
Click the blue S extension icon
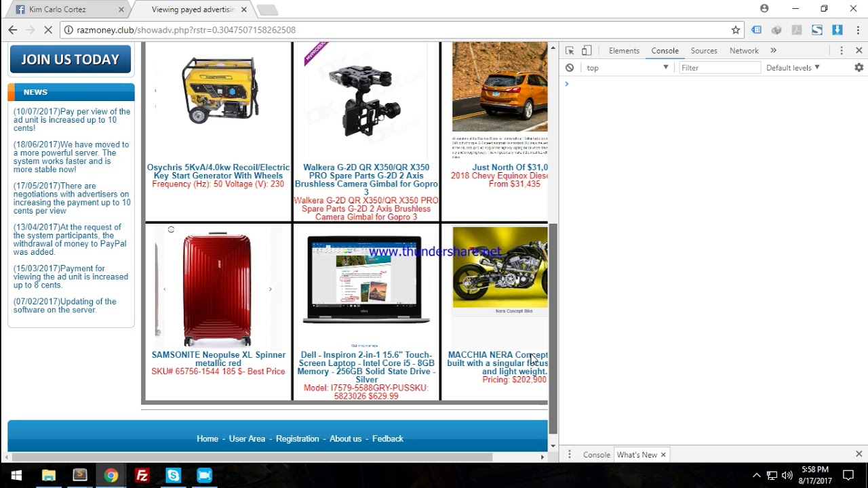817,30
